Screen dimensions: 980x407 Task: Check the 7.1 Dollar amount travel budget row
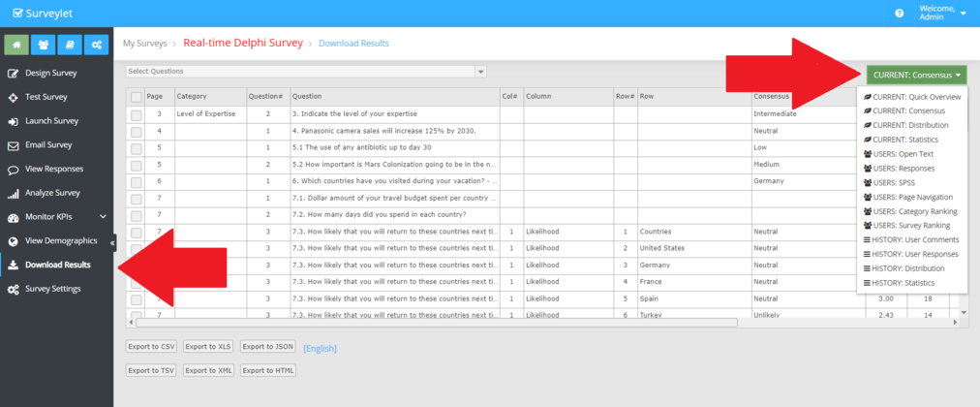tap(136, 199)
